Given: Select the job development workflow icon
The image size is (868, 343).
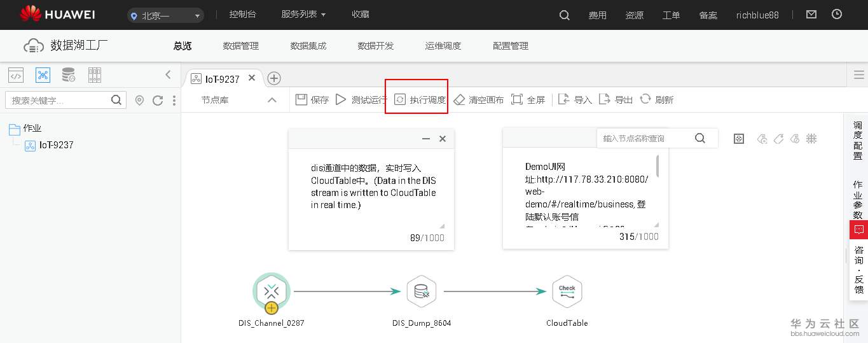Looking at the screenshot, I should (43, 75).
